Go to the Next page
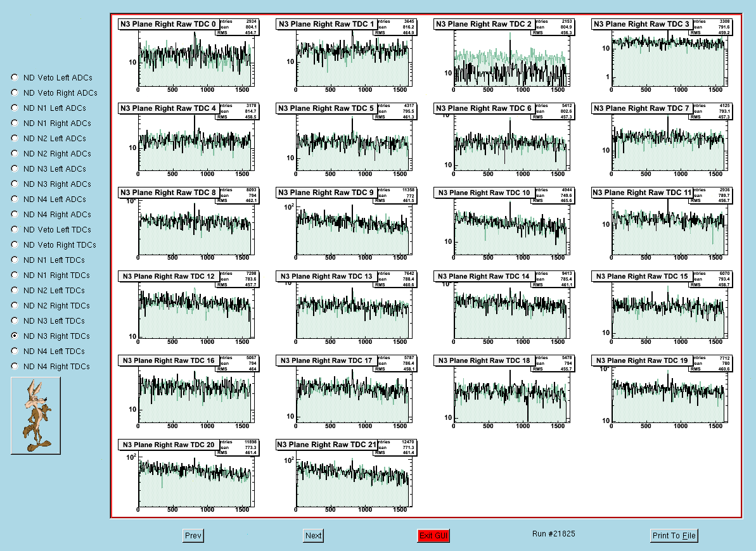756x551 pixels. [x=313, y=536]
